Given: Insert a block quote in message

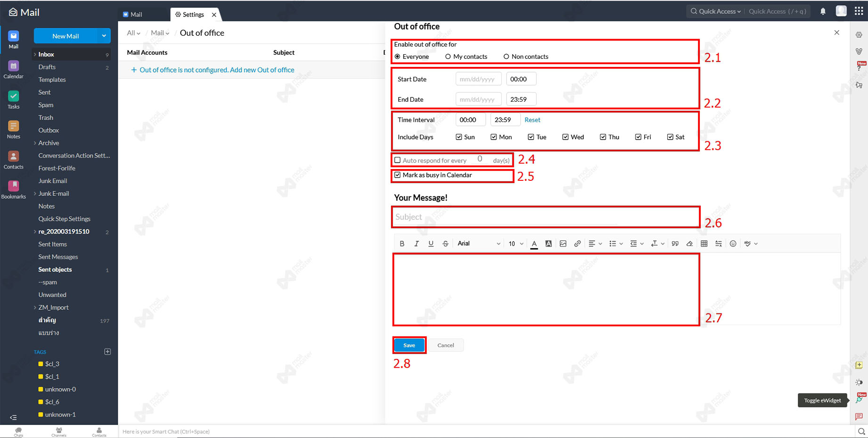Looking at the screenshot, I should pyautogui.click(x=675, y=243).
